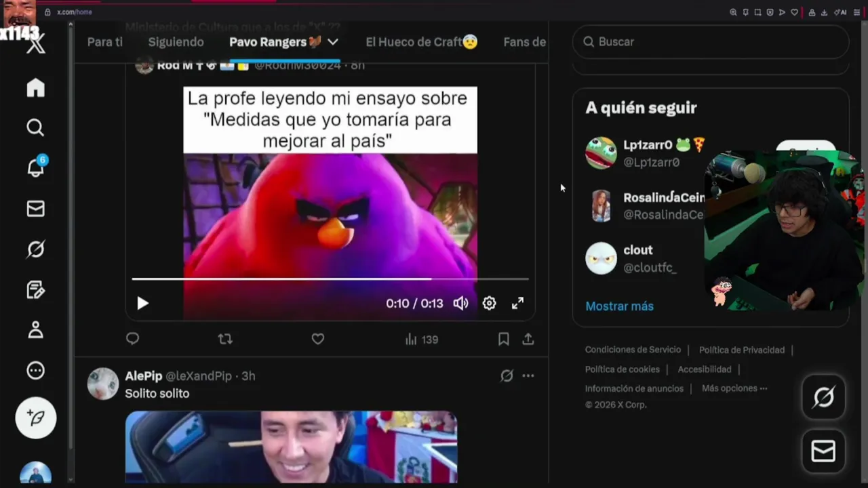Open browser hamburger menu
Viewport: 868px width, 488px height.
pos(857,12)
